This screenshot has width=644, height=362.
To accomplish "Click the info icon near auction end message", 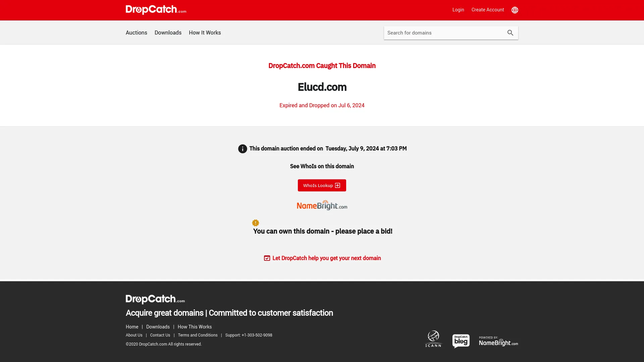I will (243, 148).
